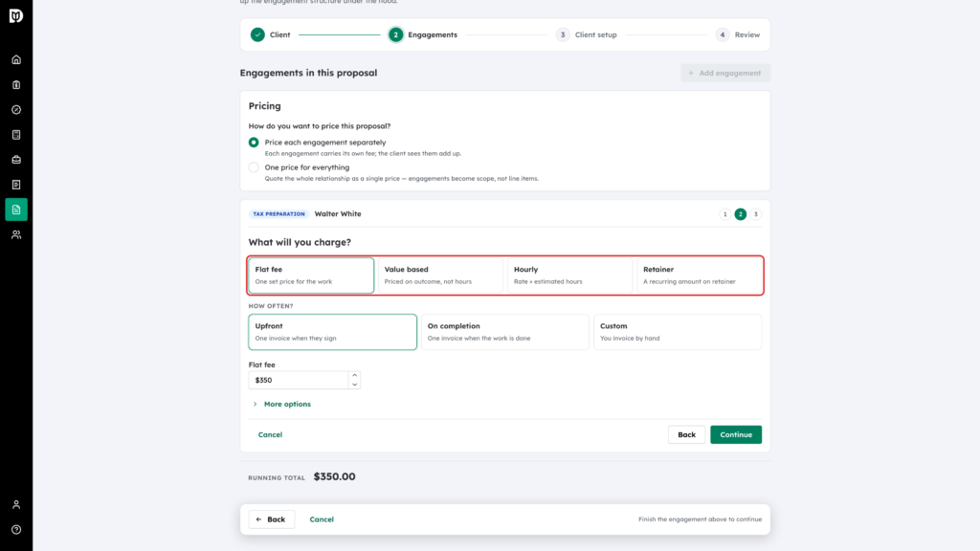Image resolution: width=980 pixels, height=551 pixels.
Task: Go to Engagements step
Action: (x=423, y=35)
